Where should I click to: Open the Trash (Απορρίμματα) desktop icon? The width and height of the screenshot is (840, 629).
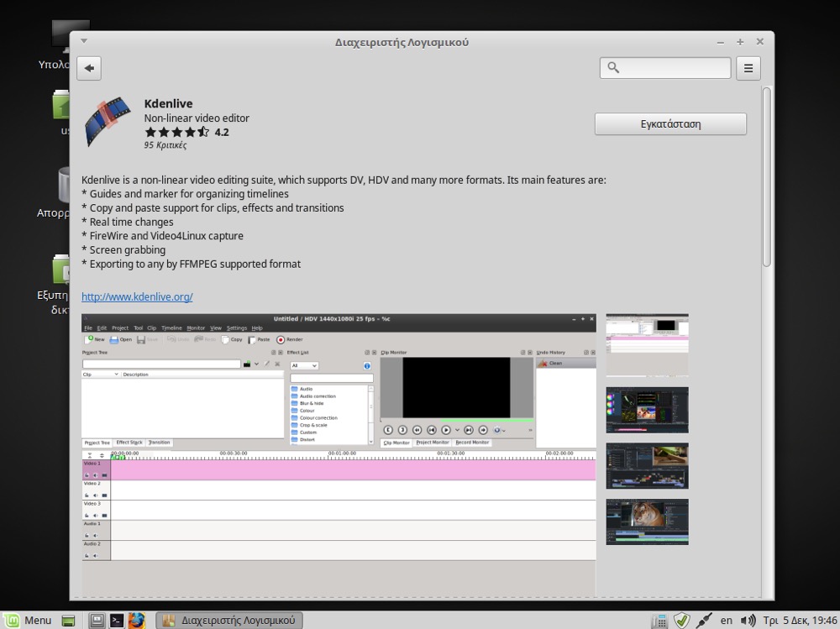click(54, 191)
